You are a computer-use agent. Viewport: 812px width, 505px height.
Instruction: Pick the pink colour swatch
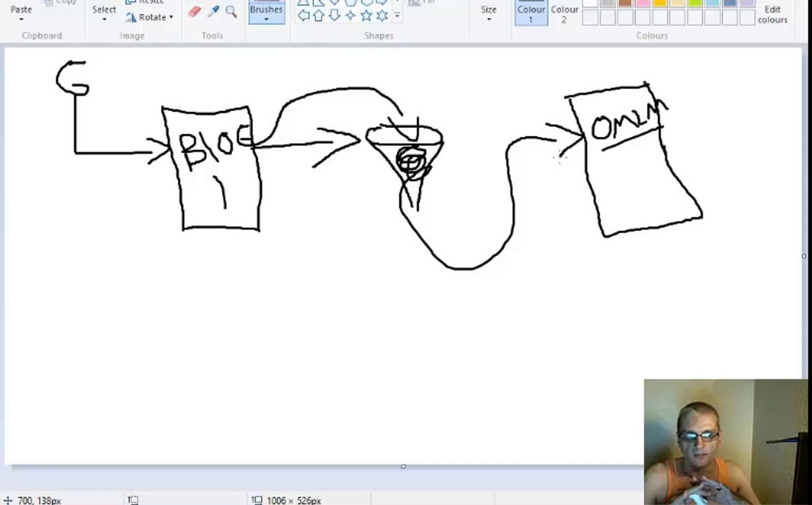[643, 3]
